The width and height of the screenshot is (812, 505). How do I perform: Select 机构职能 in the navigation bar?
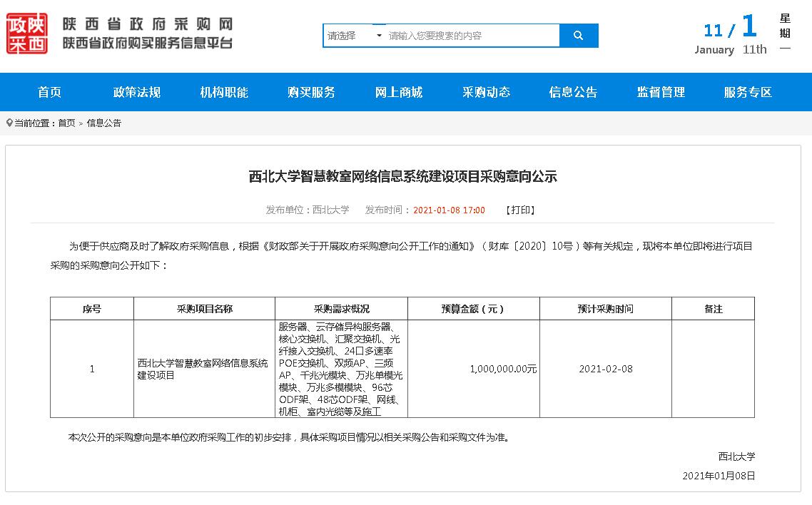pos(224,92)
